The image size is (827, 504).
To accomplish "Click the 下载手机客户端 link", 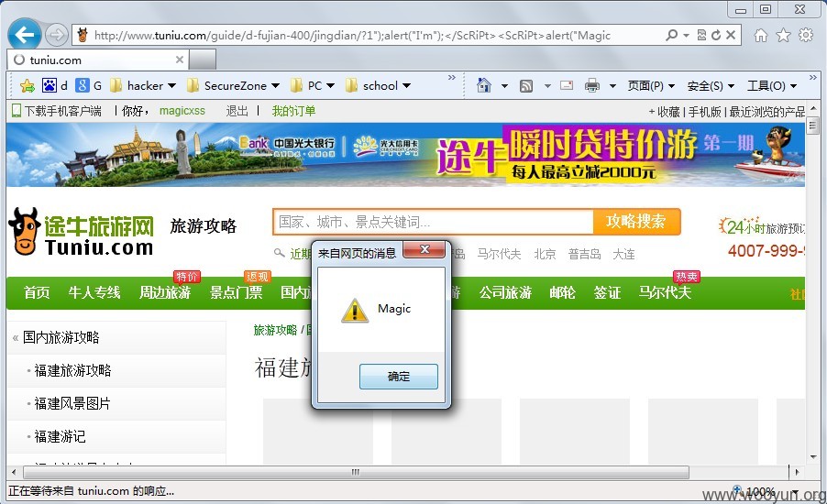I will (62, 111).
